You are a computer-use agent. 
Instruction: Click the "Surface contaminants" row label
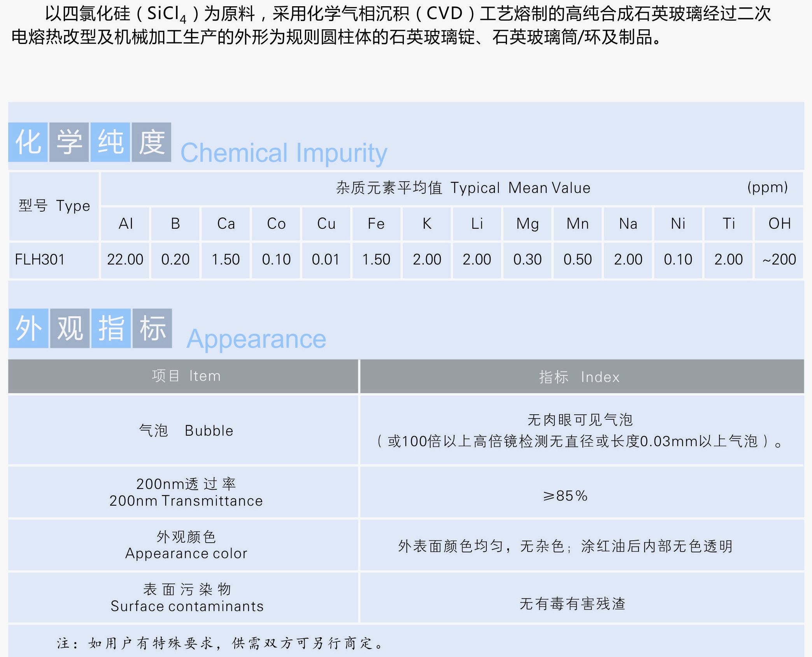click(187, 606)
